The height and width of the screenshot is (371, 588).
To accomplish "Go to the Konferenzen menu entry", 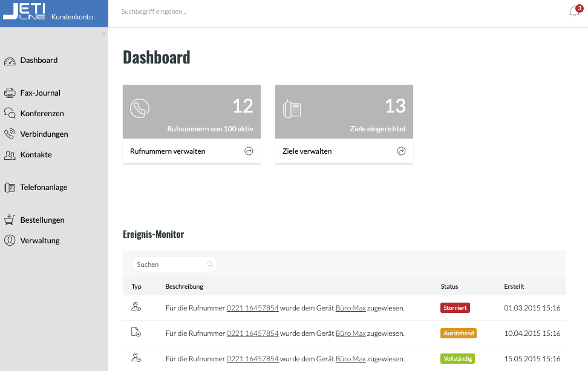I will point(42,114).
